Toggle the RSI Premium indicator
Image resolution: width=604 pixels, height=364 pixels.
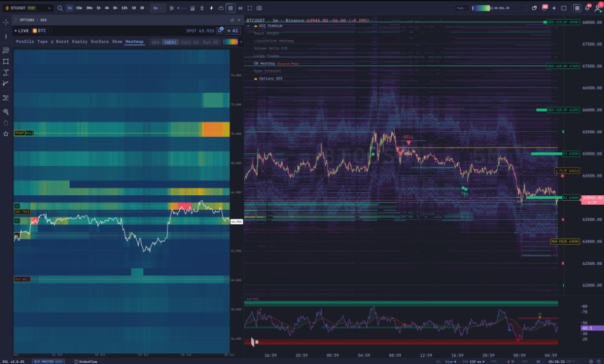270,26
